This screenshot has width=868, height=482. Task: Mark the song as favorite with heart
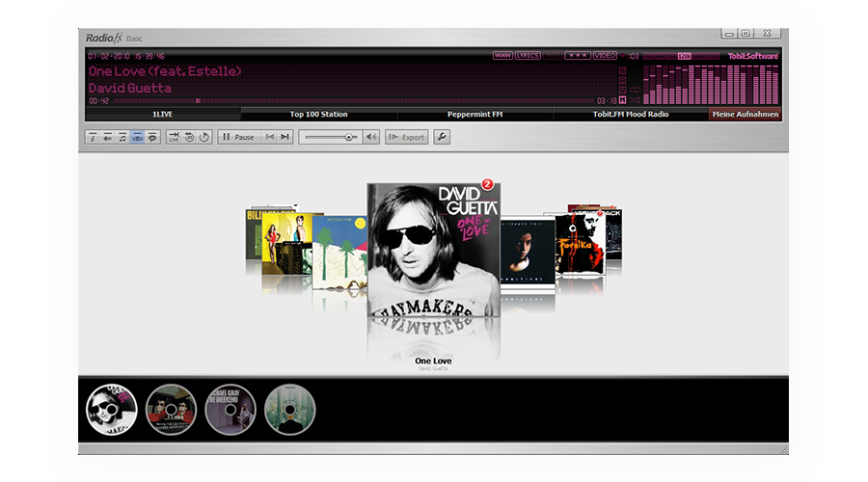[x=622, y=56]
